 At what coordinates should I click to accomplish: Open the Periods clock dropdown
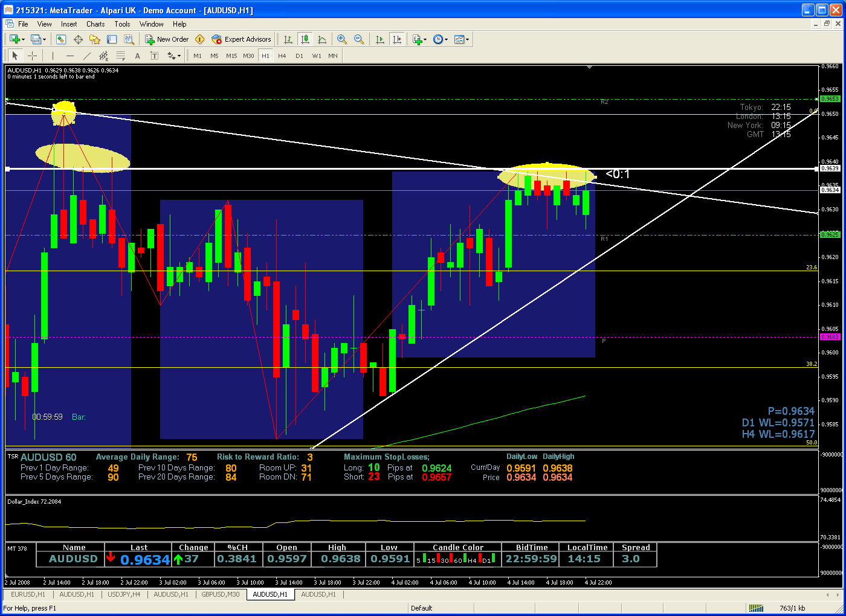pos(441,39)
